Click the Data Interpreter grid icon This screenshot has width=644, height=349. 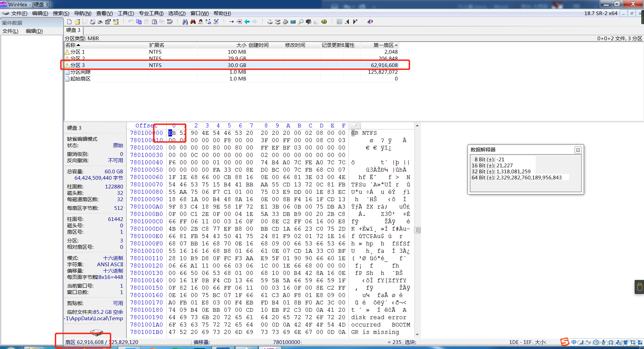[339, 22]
